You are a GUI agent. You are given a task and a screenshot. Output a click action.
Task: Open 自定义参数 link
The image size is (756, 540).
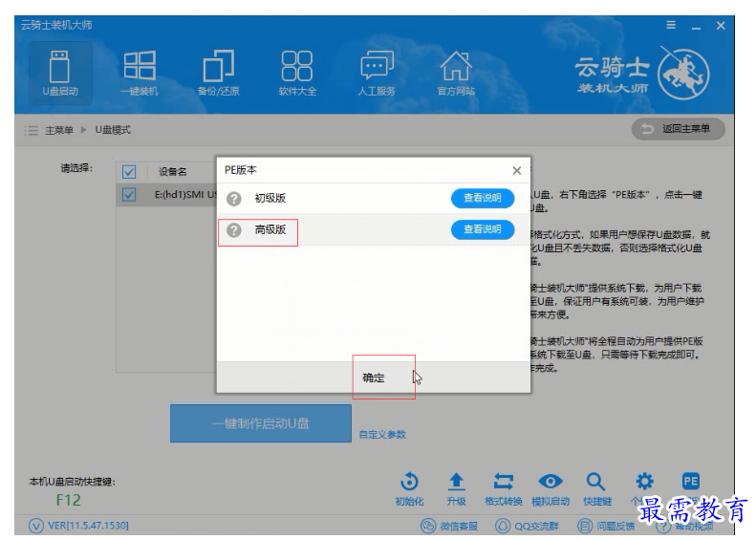pos(382,435)
